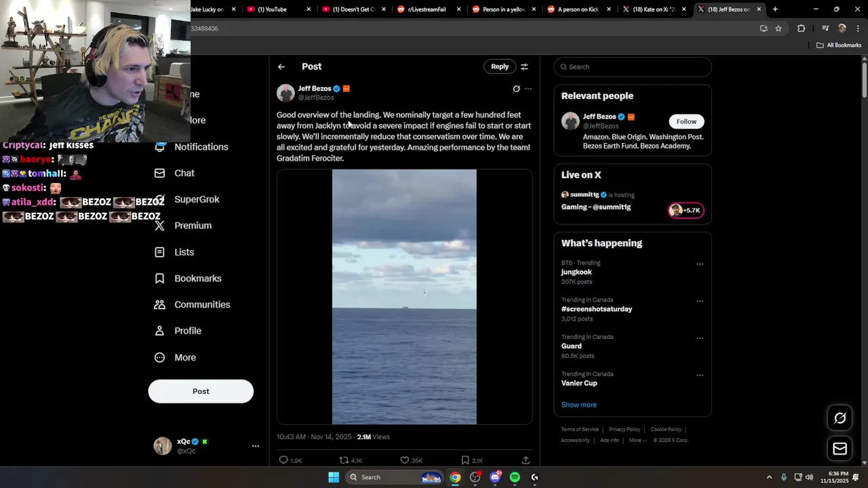Close the (18) Jeff Bezos browser tab
Screen dimensions: 868x488
(759, 9)
